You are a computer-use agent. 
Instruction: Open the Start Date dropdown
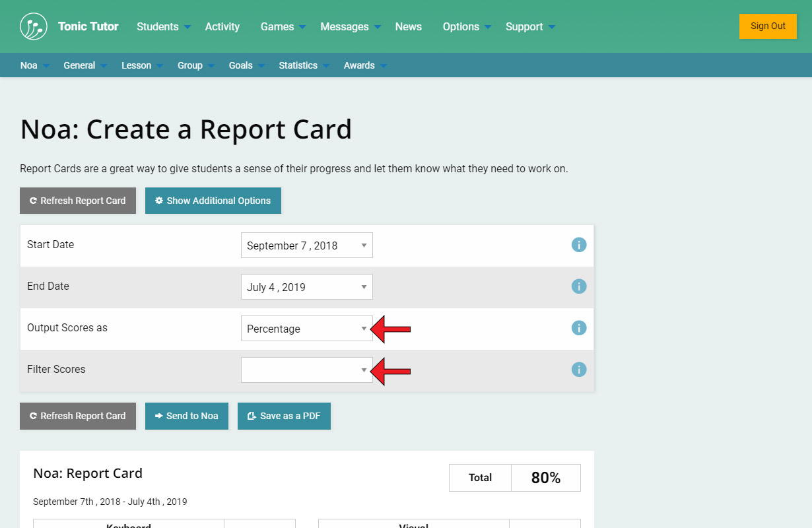306,246
